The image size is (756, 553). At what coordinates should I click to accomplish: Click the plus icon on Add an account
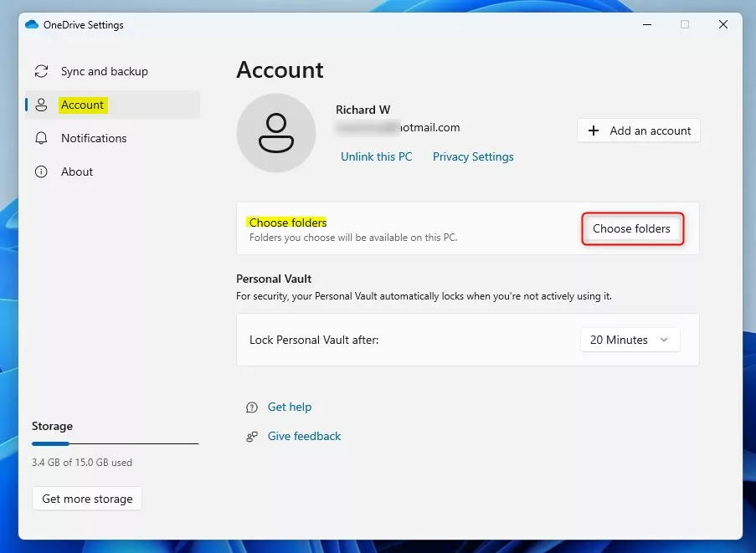[594, 131]
